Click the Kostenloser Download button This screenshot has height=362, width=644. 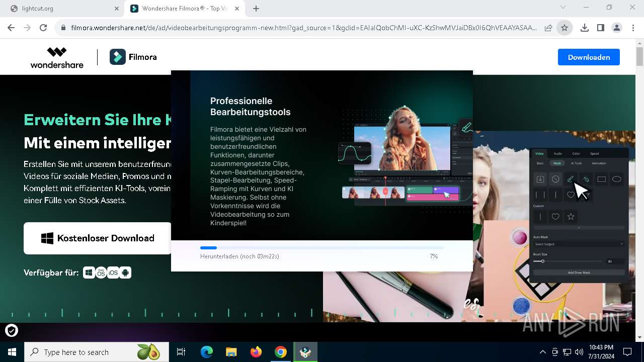(98, 238)
